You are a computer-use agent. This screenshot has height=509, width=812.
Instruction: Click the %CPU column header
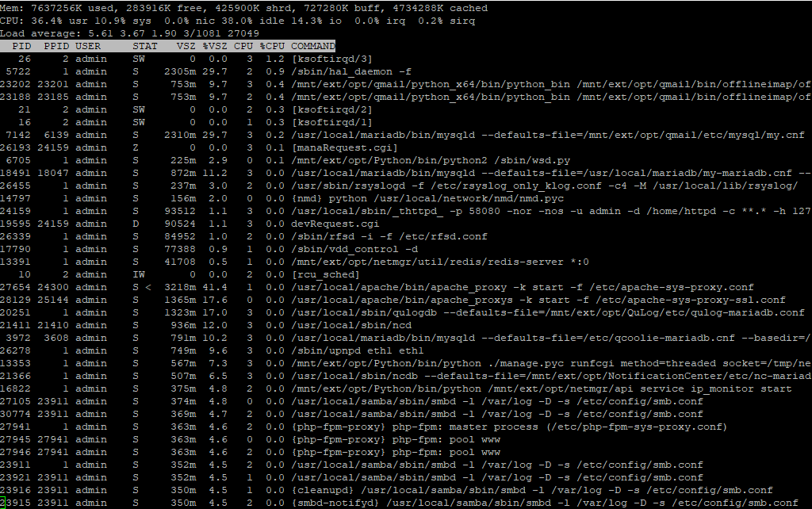click(273, 46)
